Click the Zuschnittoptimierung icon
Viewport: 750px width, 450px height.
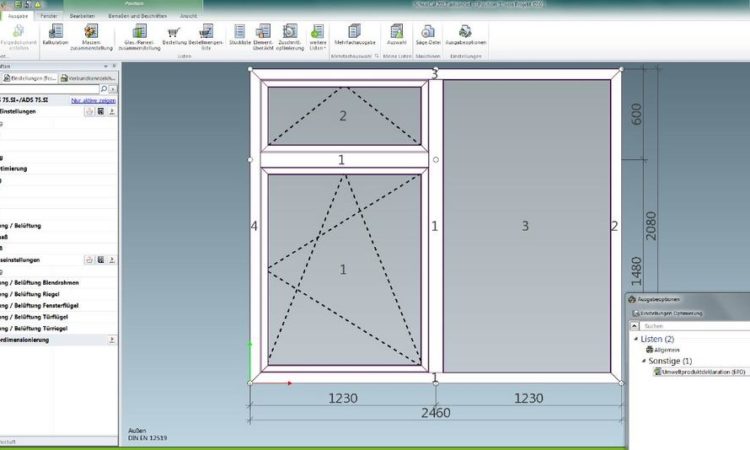pyautogui.click(x=289, y=36)
